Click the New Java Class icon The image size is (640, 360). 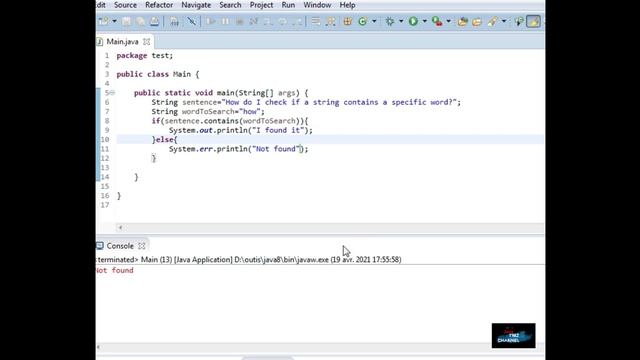point(362,21)
